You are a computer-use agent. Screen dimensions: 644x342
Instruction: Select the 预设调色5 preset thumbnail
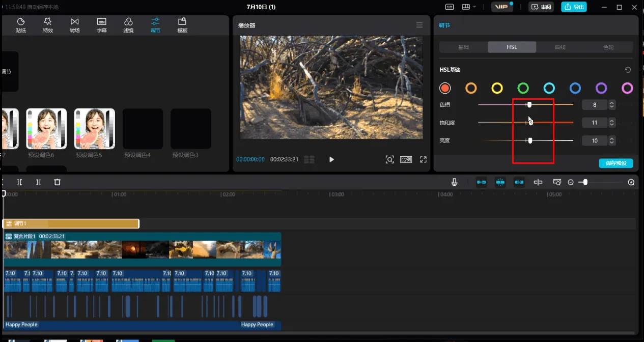(x=95, y=129)
